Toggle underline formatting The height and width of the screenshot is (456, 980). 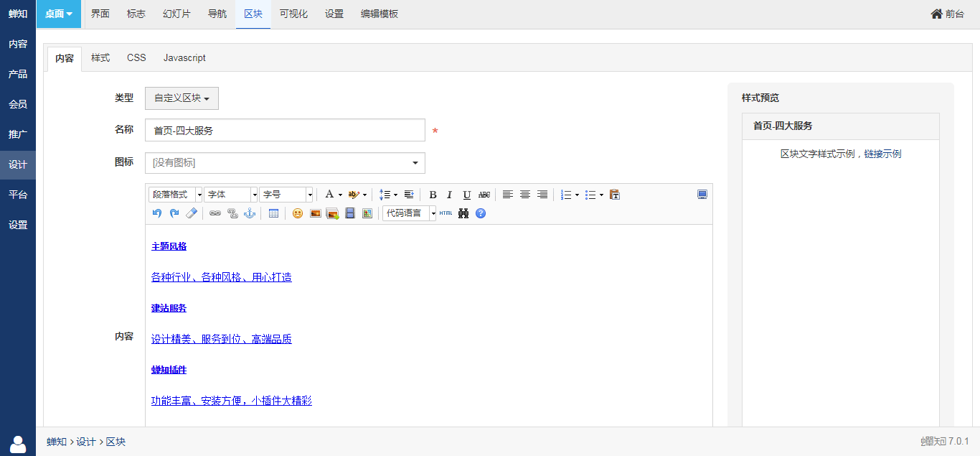coord(467,195)
